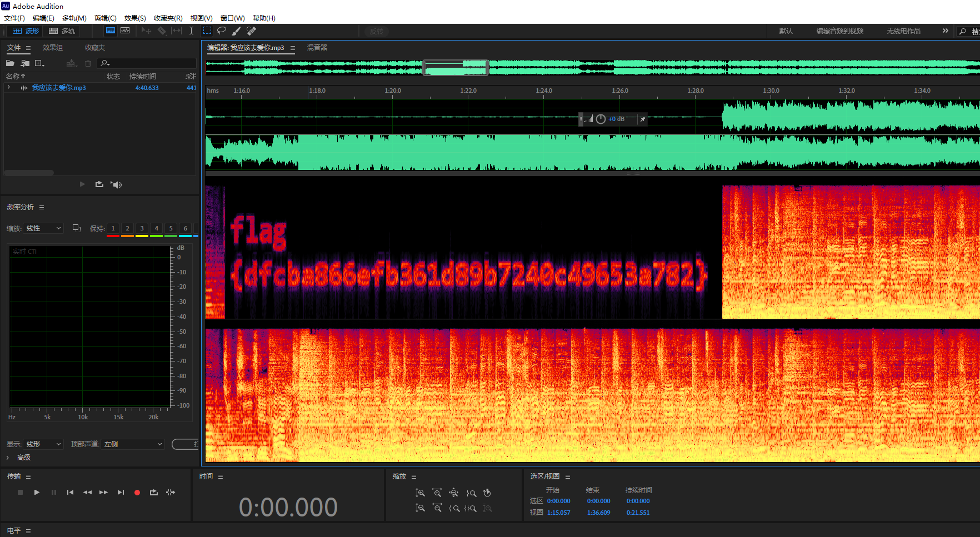Select the Spot Healing Brush tool
The width and height of the screenshot is (980, 537).
click(251, 31)
